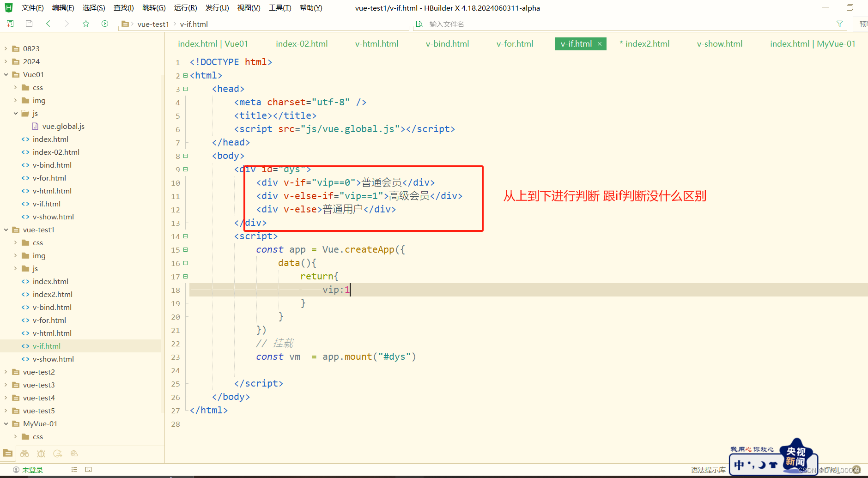
Task: Expand the 2024 folder
Action: pos(6,61)
